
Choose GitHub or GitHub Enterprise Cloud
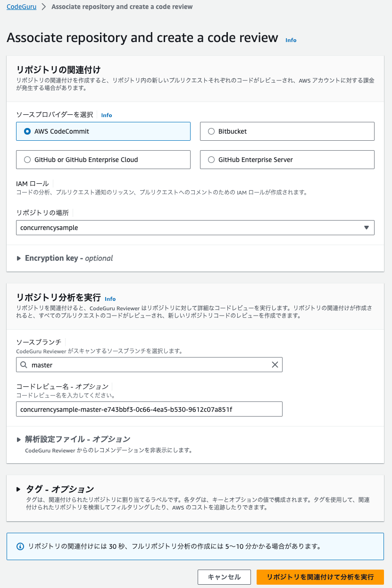point(103,160)
